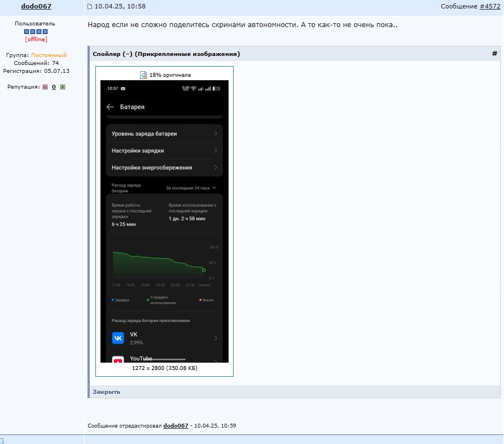Open dodo067 profile in post header

click(36, 6)
